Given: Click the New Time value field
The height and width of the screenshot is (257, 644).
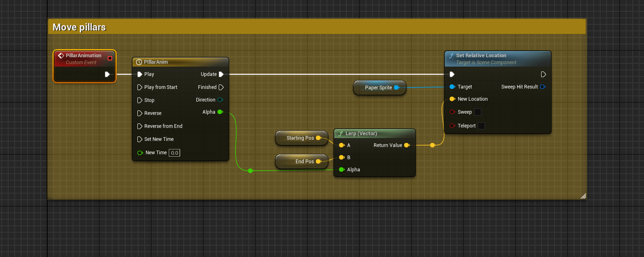Looking at the screenshot, I should 174,153.
